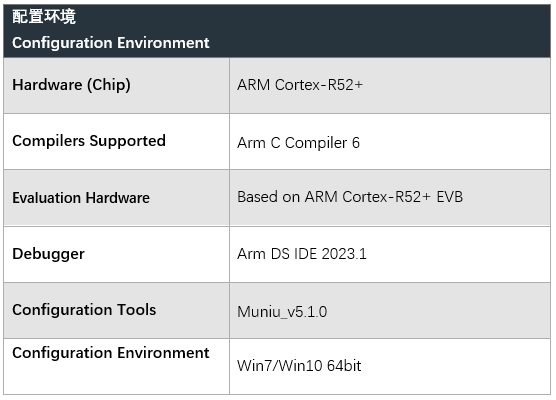Select the Evaluation Hardware label cell
556x400 pixels.
pos(117,198)
